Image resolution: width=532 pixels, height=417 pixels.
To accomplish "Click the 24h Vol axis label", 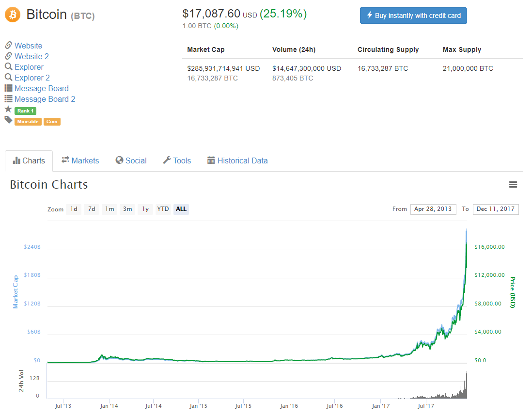I will (x=21, y=381).
